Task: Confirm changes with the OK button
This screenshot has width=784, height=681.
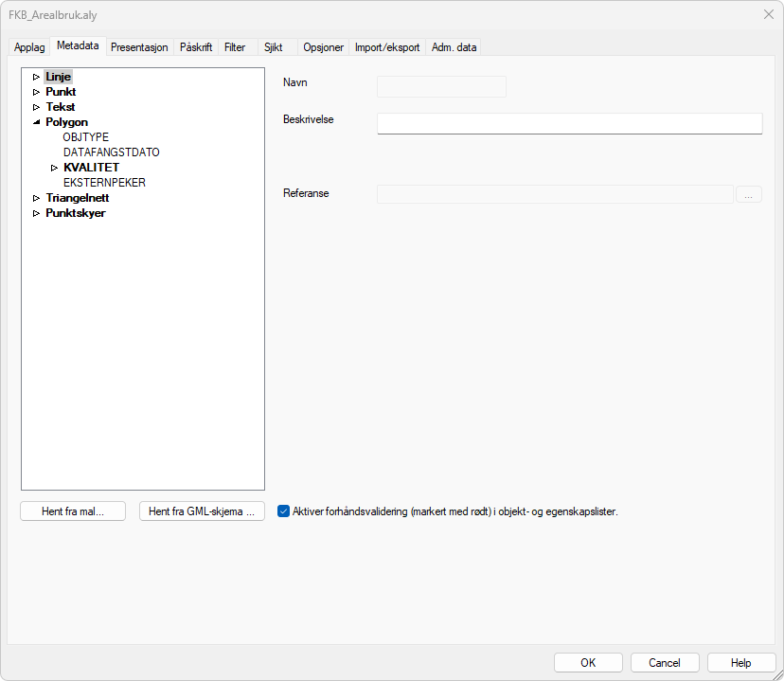Action: [x=588, y=662]
